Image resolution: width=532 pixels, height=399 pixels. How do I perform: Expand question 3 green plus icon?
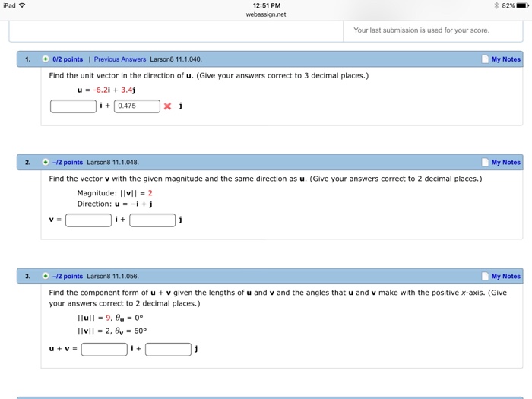coord(46,276)
